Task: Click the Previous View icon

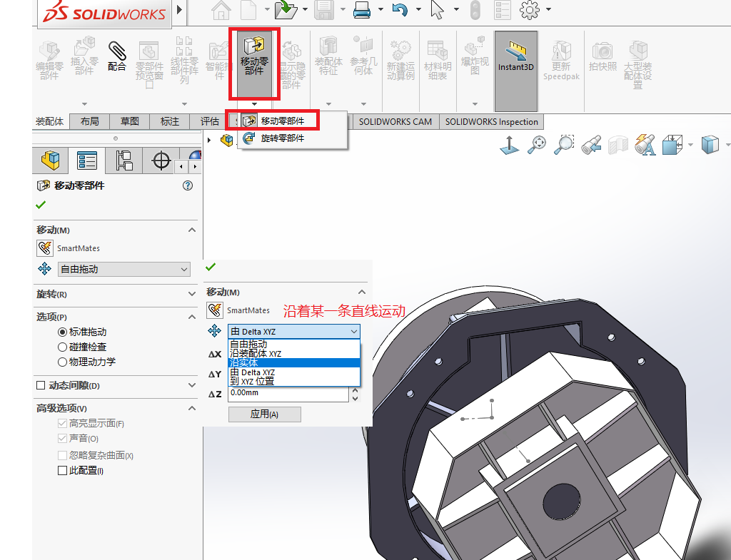Action: [x=590, y=144]
